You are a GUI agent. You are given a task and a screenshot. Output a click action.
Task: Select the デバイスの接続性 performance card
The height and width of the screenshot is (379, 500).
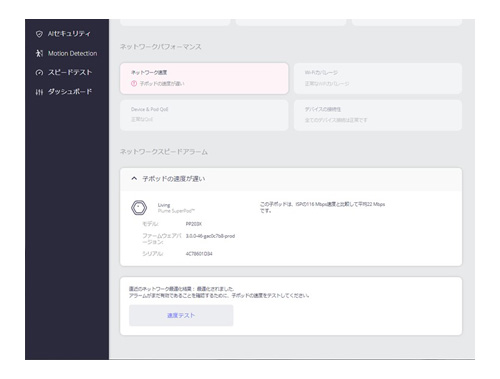tap(378, 115)
